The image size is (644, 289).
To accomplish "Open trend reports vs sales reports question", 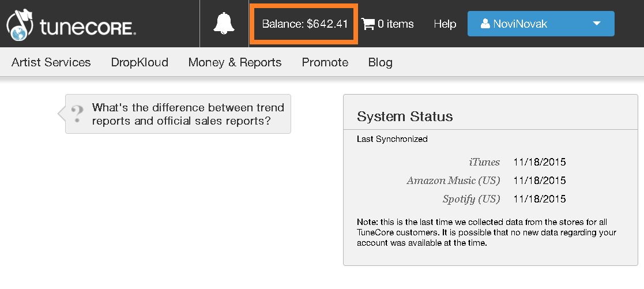I will click(x=188, y=114).
